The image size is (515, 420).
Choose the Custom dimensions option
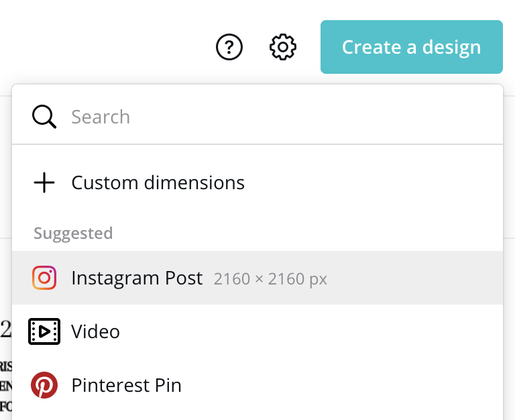[158, 182]
